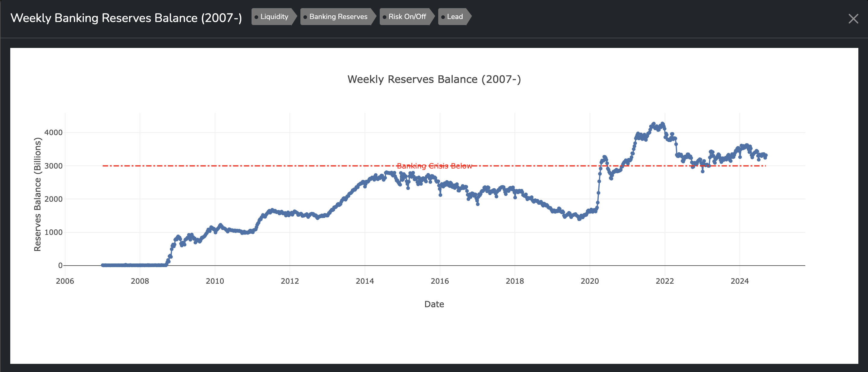Click the 4000 y-axis tick label
This screenshot has height=372, width=868.
53,133
